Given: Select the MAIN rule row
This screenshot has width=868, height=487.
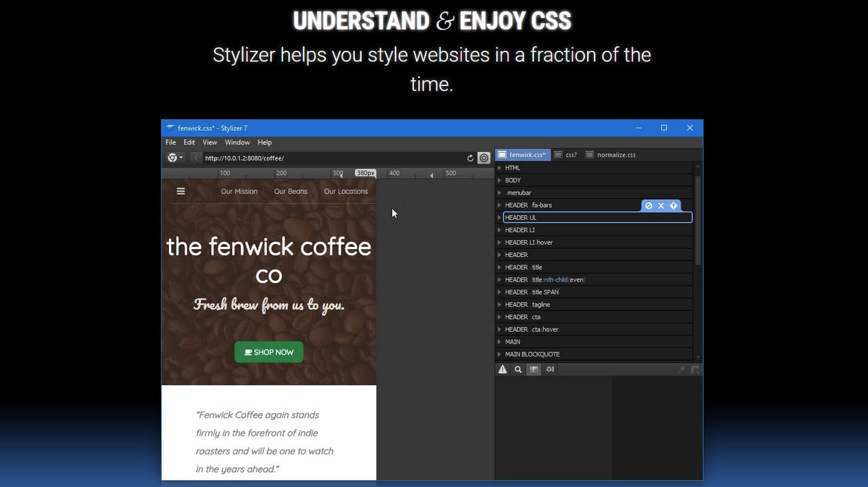Looking at the screenshot, I should [594, 342].
